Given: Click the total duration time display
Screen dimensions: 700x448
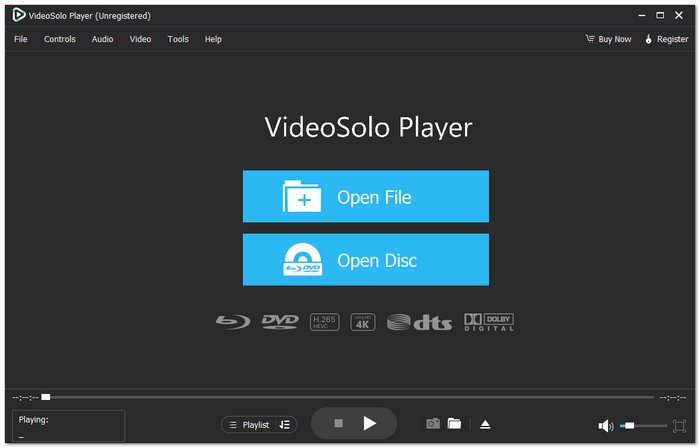Looking at the screenshot, I should (673, 397).
